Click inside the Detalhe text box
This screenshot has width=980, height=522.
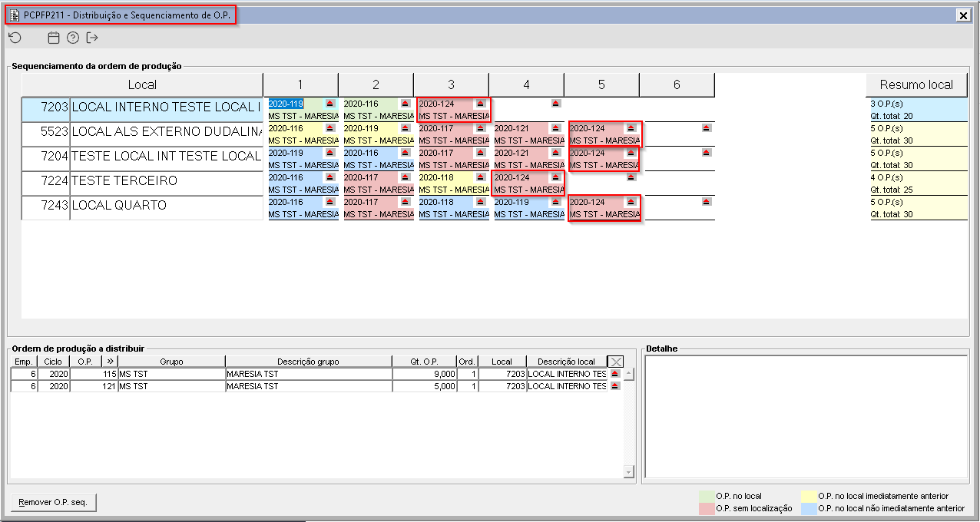pos(806,418)
